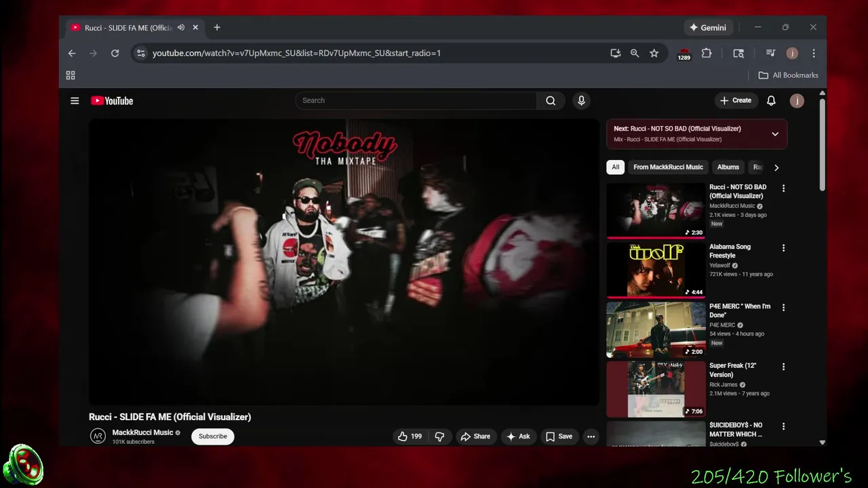Open the YouTube account avatar menu
This screenshot has width=868, height=488.
pos(797,100)
